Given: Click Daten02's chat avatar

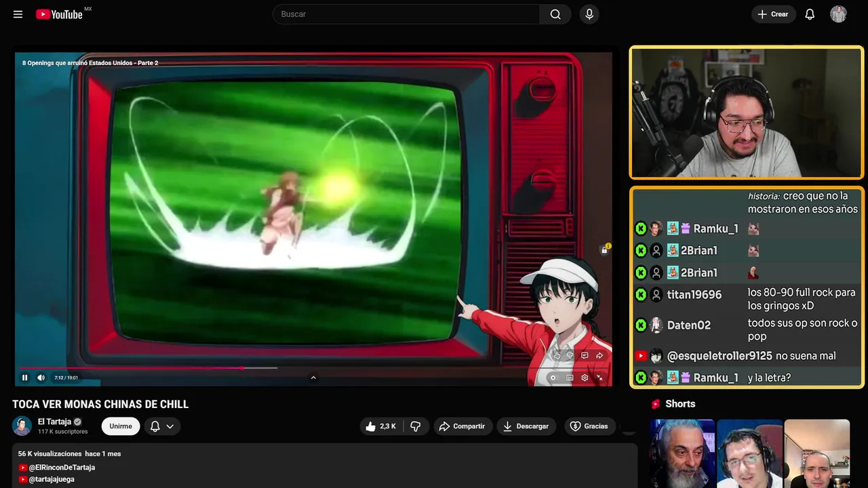Looking at the screenshot, I should 656,325.
